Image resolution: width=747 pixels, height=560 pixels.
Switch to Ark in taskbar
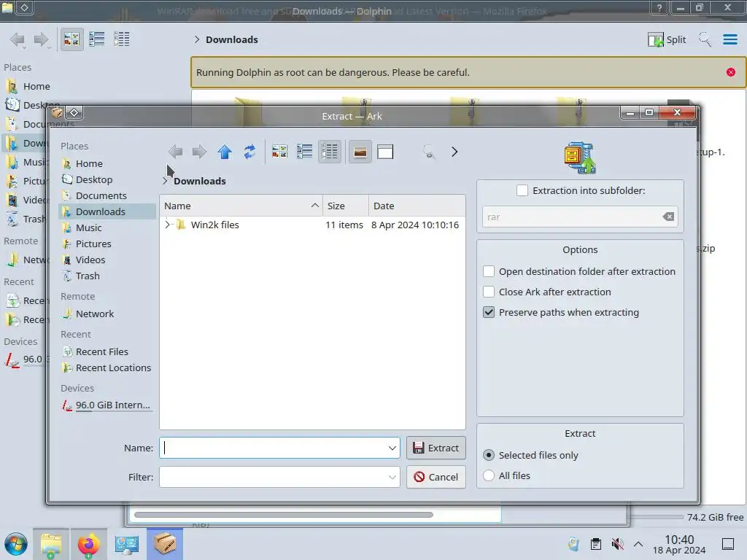[165, 544]
